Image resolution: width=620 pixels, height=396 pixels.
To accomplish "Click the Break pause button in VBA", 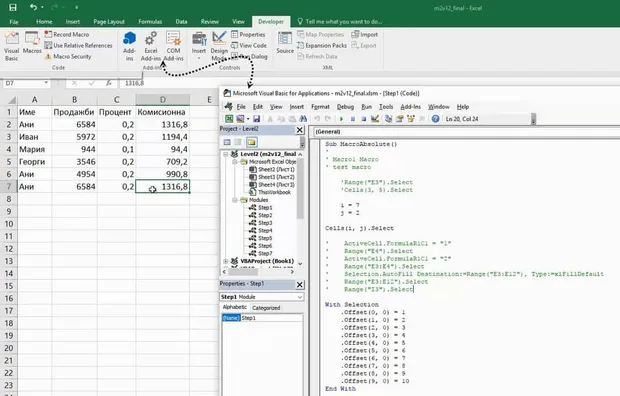I will (353, 119).
